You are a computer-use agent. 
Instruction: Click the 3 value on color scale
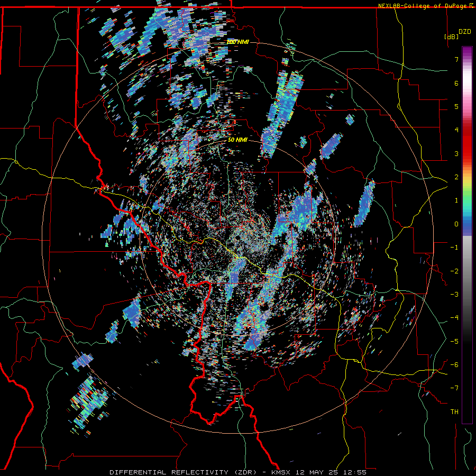click(456, 153)
